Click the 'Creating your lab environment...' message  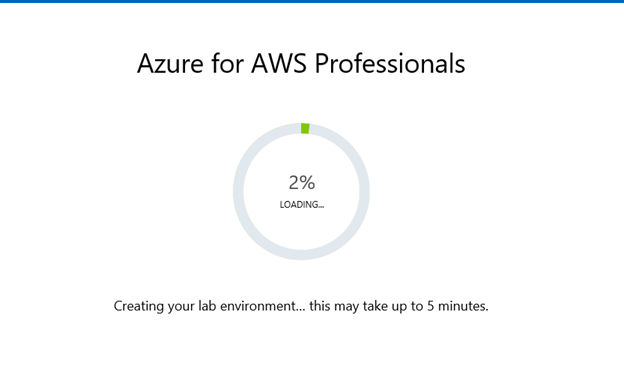click(x=301, y=306)
